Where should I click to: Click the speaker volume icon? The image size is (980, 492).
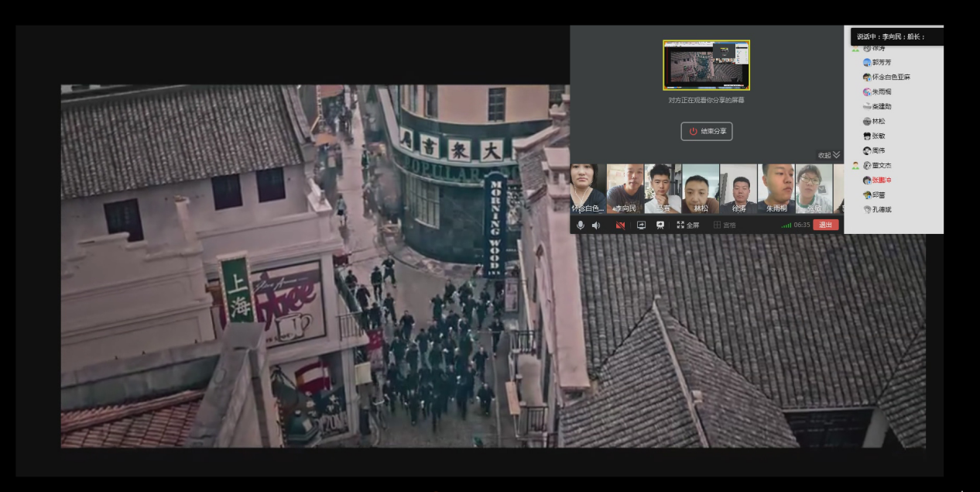596,225
